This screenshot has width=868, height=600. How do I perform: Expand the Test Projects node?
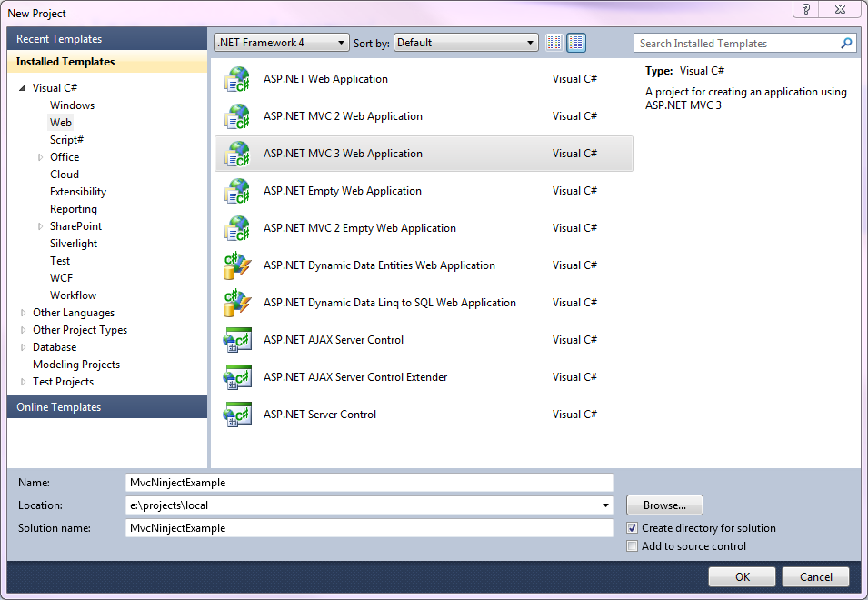click(x=23, y=382)
